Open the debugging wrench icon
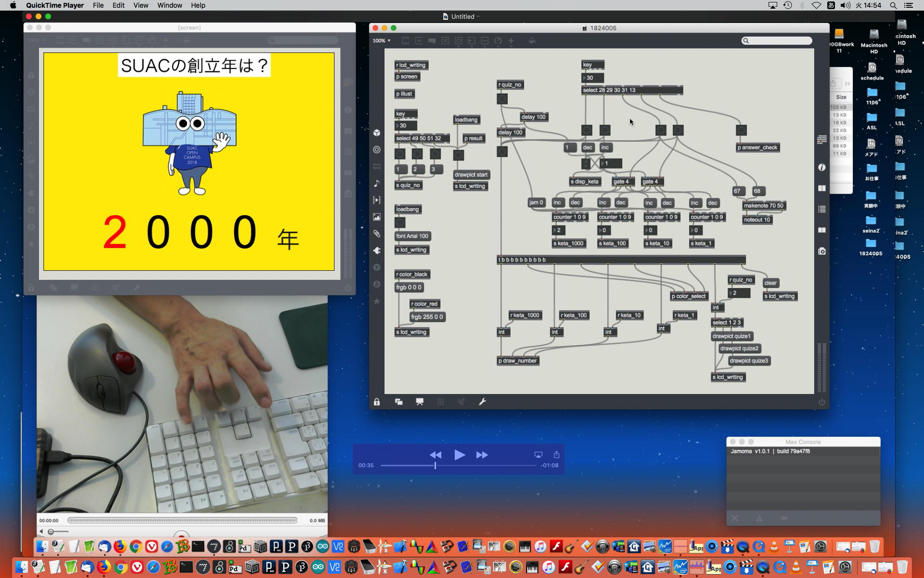 point(482,402)
